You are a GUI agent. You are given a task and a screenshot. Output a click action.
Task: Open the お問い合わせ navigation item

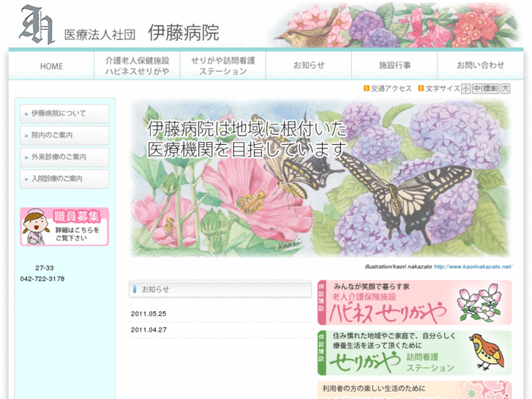click(481, 65)
